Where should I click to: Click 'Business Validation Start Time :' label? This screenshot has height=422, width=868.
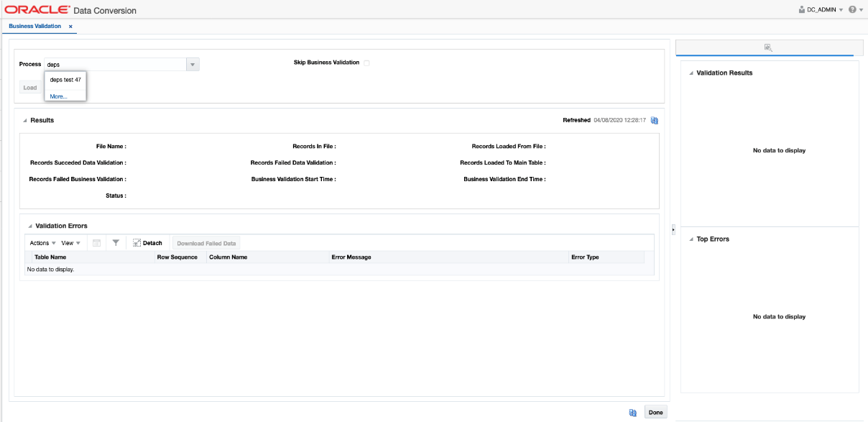click(294, 179)
